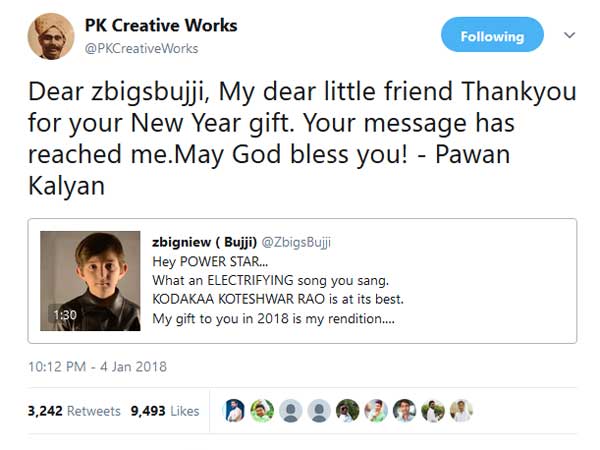Open the PK Creative Works display name
600x450 pixels.
[160, 25]
